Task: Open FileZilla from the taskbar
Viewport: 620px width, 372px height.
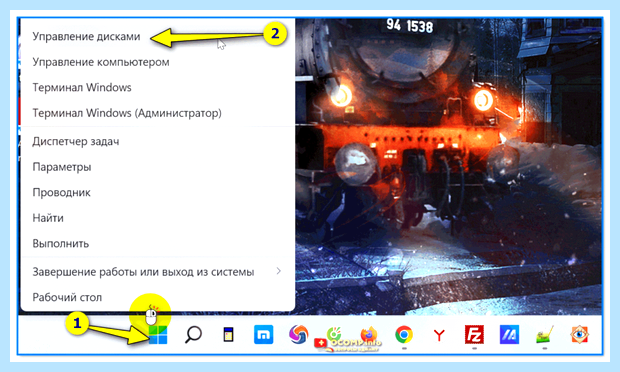Action: click(x=474, y=335)
